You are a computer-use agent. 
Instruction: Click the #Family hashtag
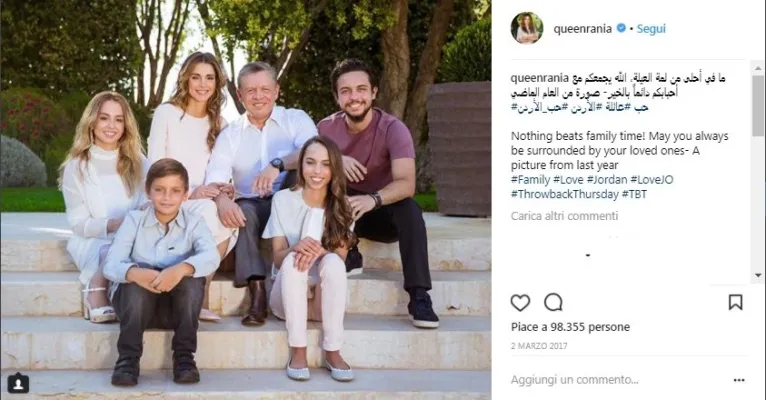click(x=530, y=180)
